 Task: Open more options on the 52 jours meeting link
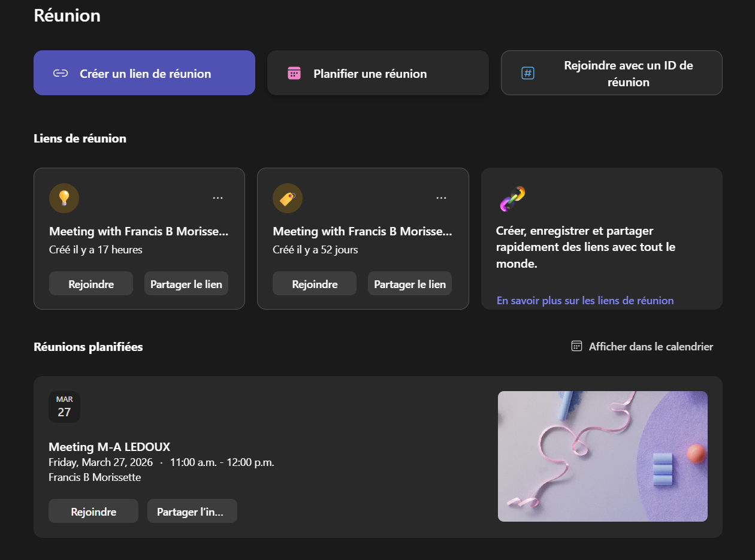coord(441,198)
